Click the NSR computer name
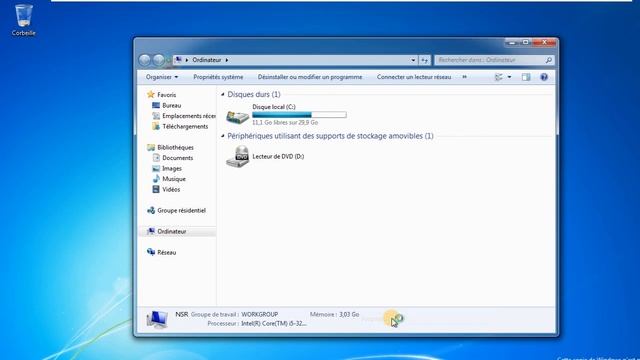 (182, 314)
